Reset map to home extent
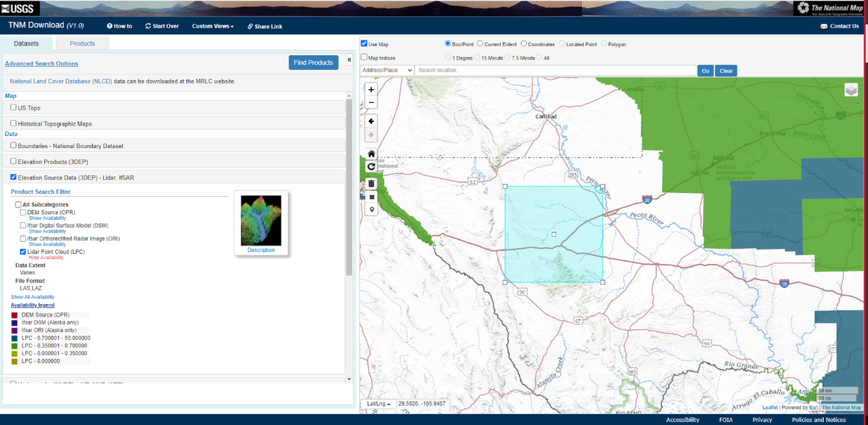The height and width of the screenshot is (425, 868). pos(371,154)
